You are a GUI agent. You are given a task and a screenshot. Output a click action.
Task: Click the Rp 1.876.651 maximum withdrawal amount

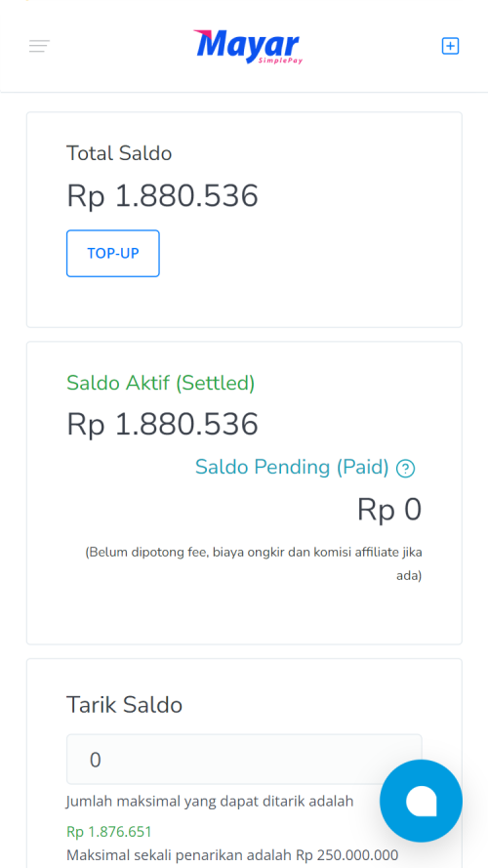coord(109,832)
